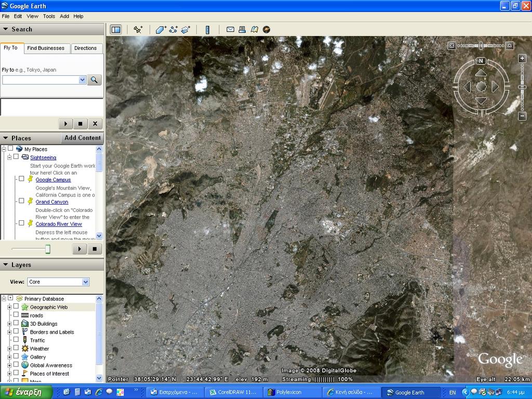Screen dimensions: 532x399
Task: Check the Grand Canyon checkbox
Action: (x=21, y=201)
